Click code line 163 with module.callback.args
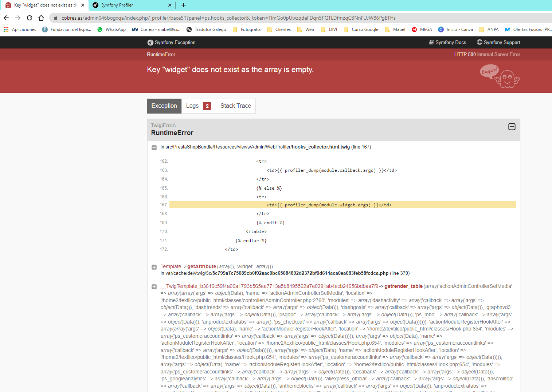 [332, 170]
